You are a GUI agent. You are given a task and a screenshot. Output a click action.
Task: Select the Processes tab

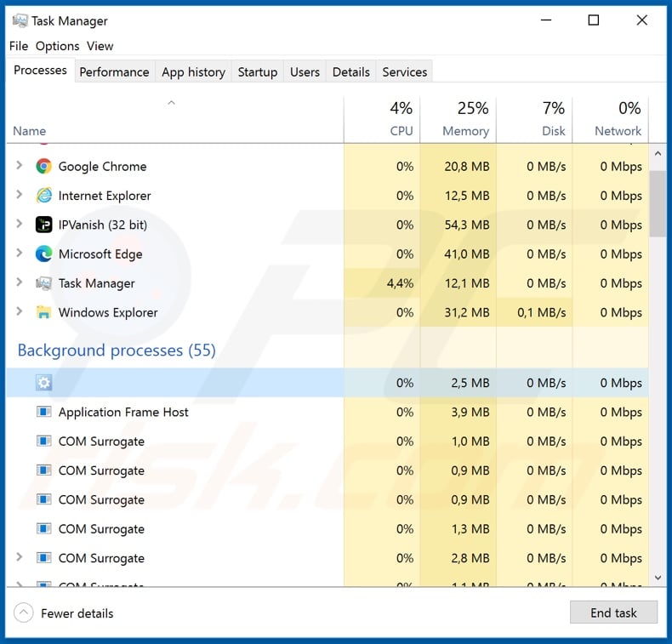[x=40, y=71]
